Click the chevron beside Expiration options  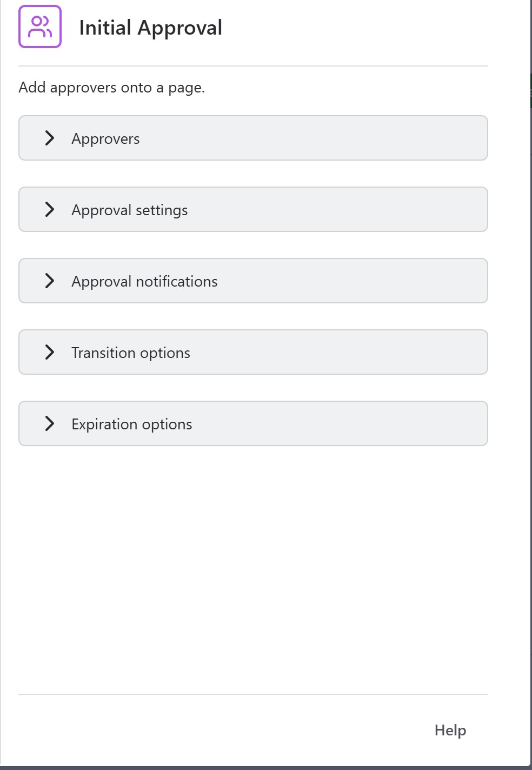(50, 423)
